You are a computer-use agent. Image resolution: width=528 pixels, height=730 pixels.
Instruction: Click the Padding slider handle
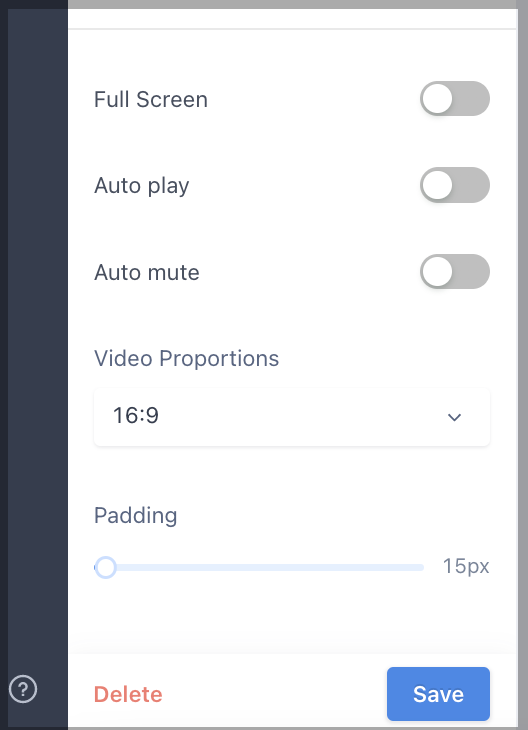pos(106,567)
